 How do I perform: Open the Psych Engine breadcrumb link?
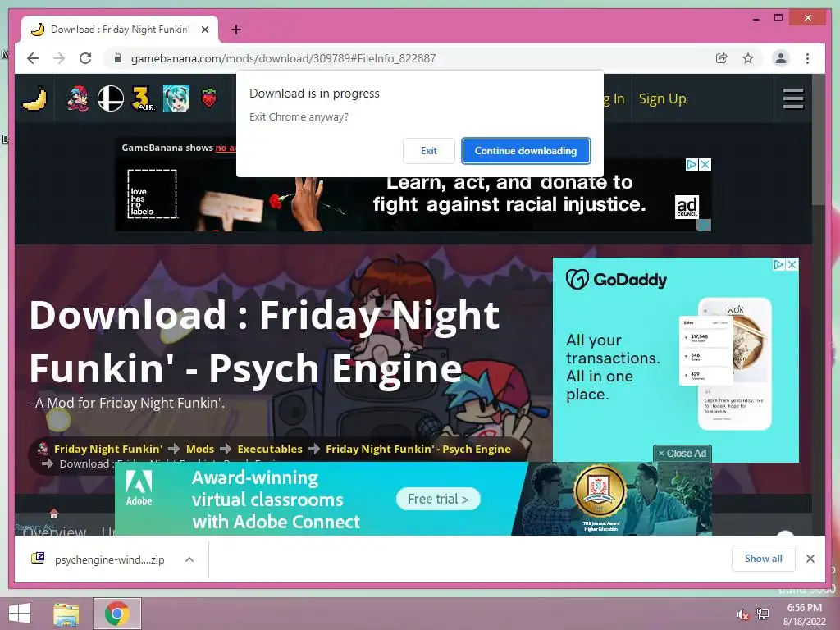click(x=418, y=449)
